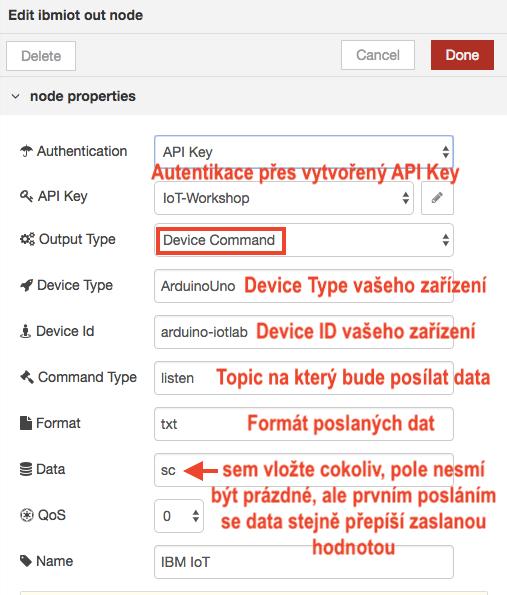Click the Edit ibmiot out node title
Viewport: 507px width, 595px height.
tap(76, 16)
